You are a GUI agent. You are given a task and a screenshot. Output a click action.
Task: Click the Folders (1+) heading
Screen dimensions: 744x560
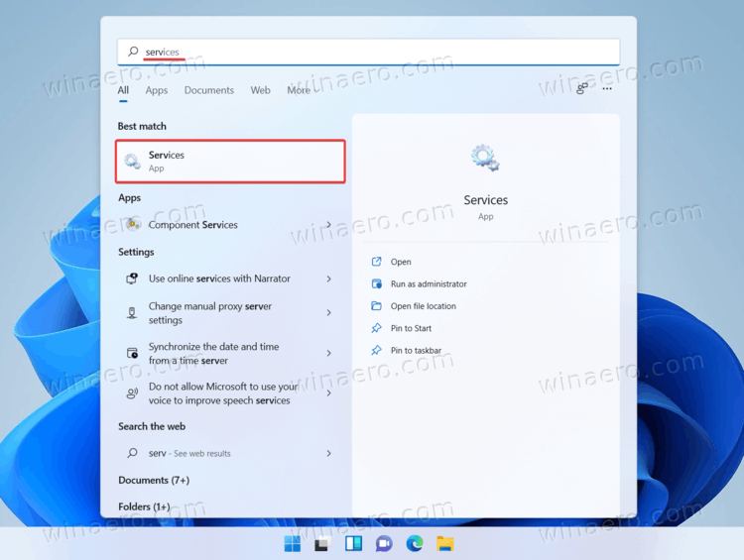pyautogui.click(x=144, y=506)
